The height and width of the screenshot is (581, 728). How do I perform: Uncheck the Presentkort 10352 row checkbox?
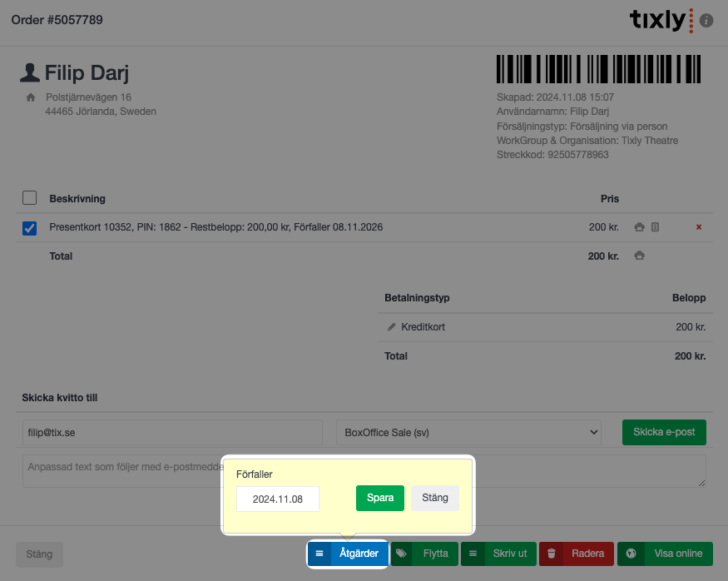click(29, 228)
